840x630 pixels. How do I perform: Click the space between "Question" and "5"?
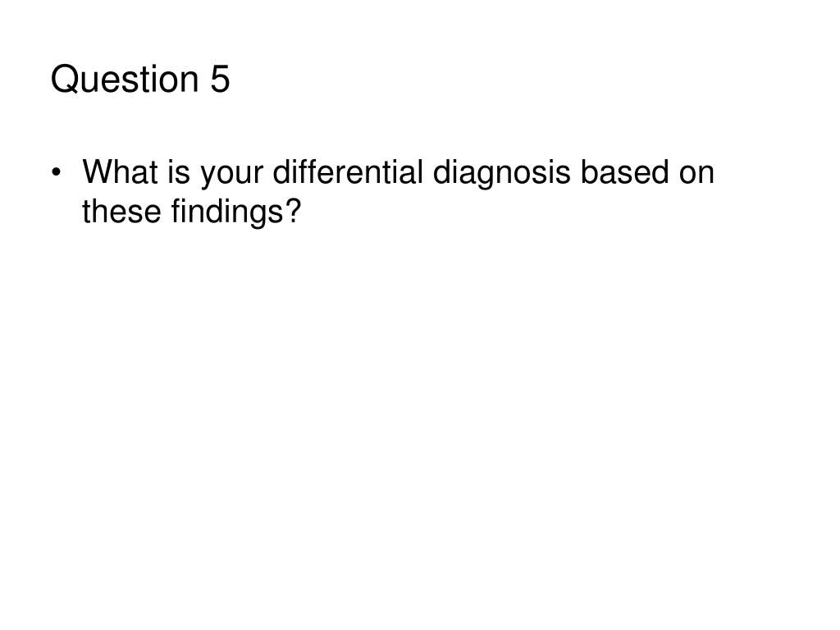pos(204,79)
